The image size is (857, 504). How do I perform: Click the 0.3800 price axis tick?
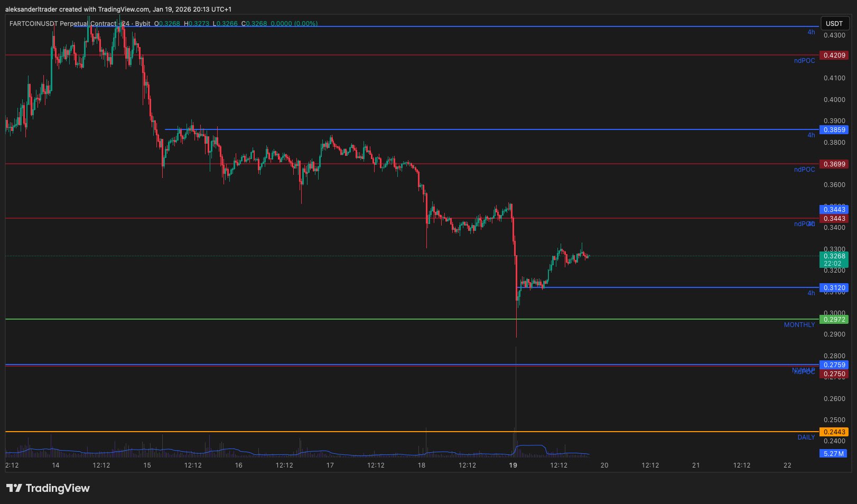834,142
